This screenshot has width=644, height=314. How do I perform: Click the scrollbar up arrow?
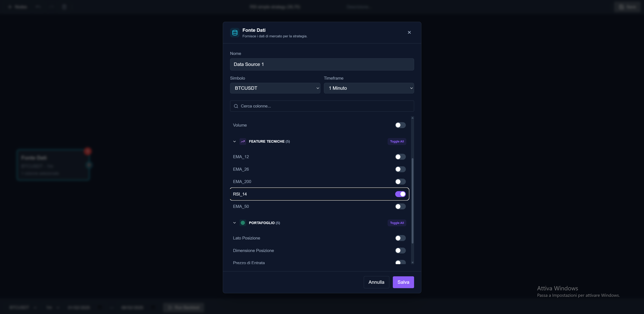click(x=413, y=118)
